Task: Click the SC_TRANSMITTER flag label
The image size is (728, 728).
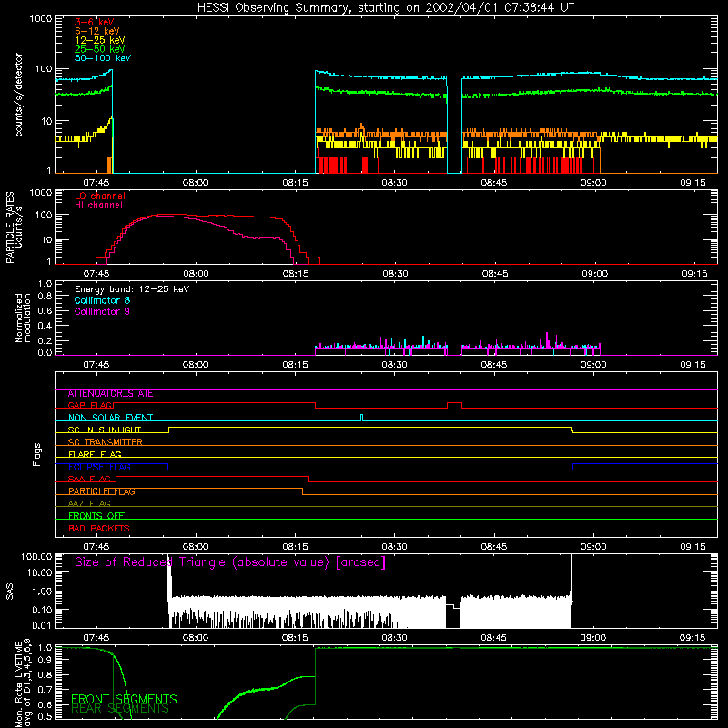Action: [x=105, y=442]
